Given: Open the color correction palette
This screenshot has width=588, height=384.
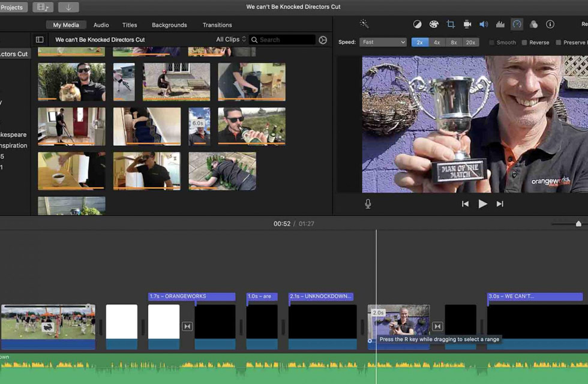Looking at the screenshot, I should click(434, 24).
